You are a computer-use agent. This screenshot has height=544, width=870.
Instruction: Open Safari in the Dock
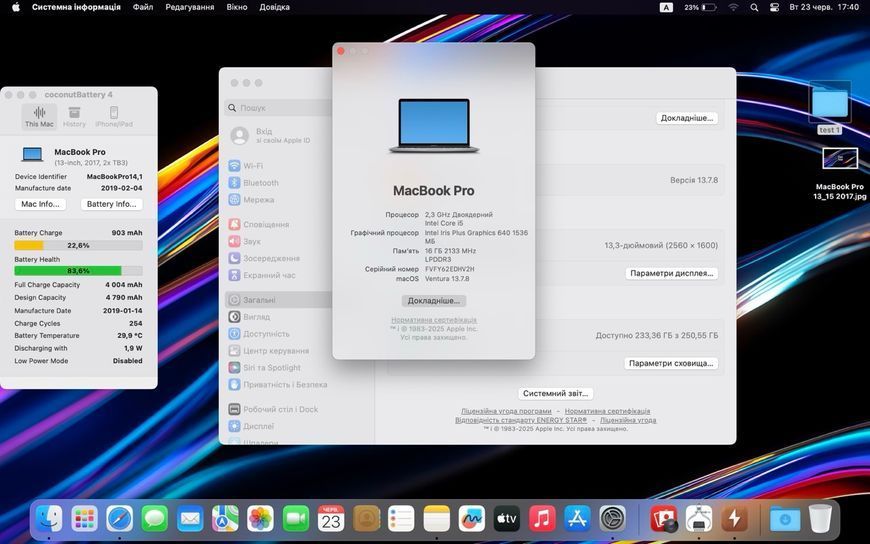[120, 519]
